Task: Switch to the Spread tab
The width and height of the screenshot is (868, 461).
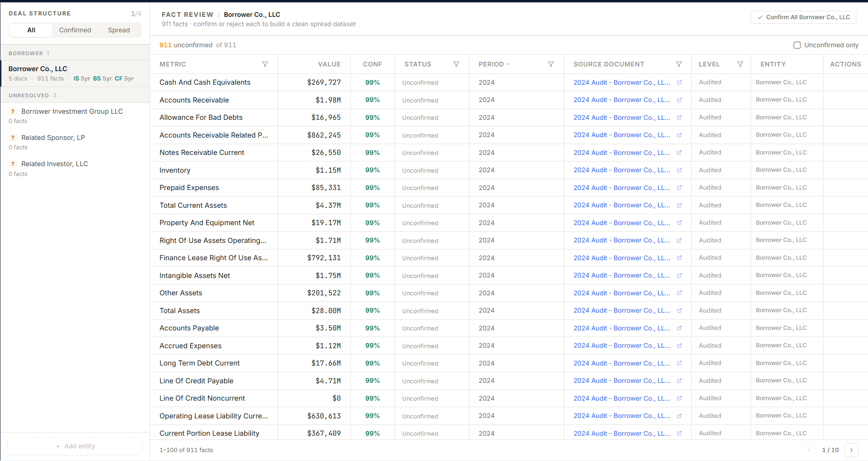Action: click(x=119, y=30)
